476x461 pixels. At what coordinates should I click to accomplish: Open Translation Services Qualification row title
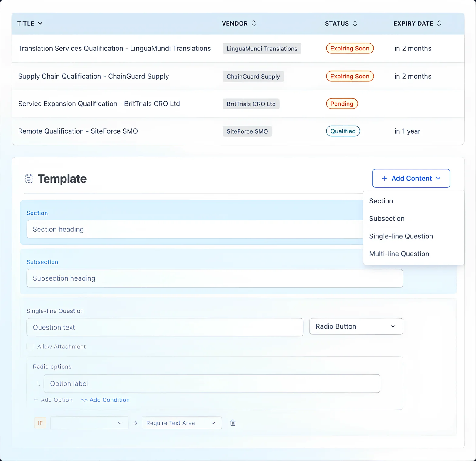pyautogui.click(x=114, y=48)
